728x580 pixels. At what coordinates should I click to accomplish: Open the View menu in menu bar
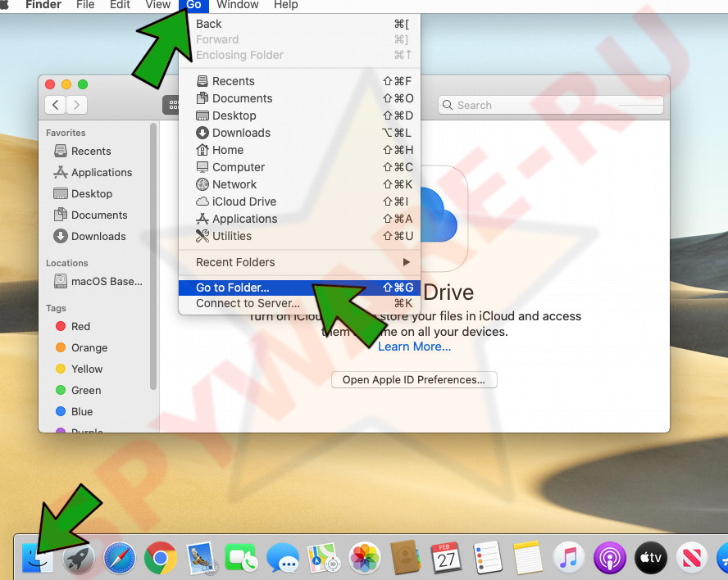coord(158,5)
